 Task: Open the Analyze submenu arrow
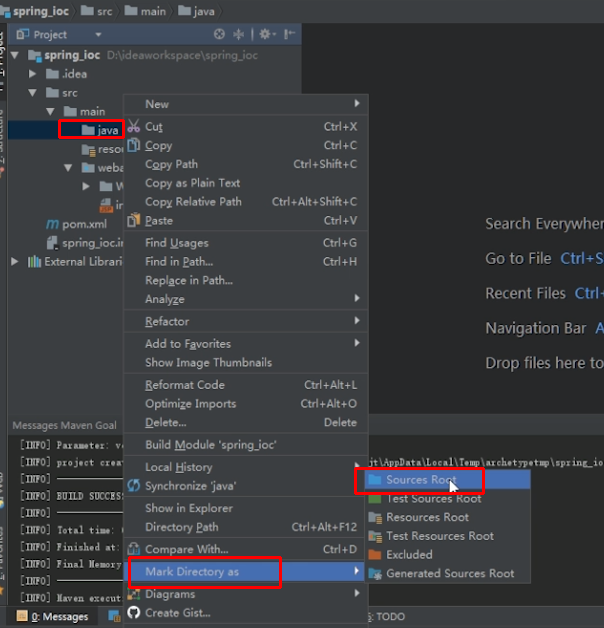(356, 298)
